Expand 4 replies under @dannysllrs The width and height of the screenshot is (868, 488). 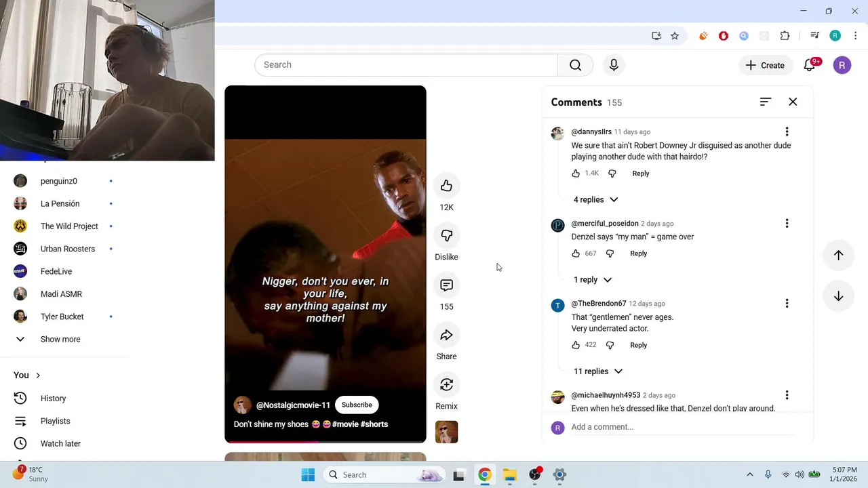point(595,199)
